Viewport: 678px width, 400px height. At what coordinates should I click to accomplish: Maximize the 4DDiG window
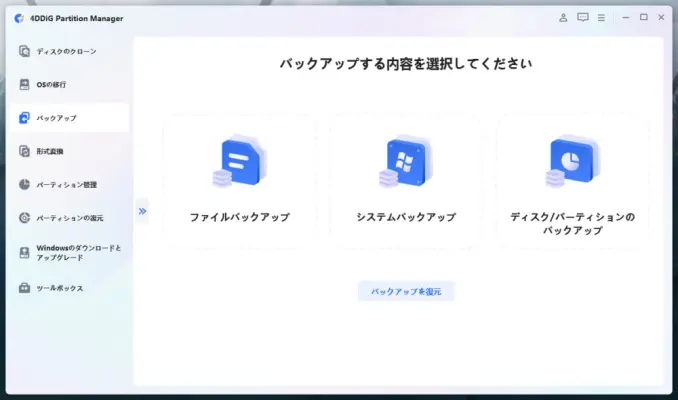[x=644, y=17]
